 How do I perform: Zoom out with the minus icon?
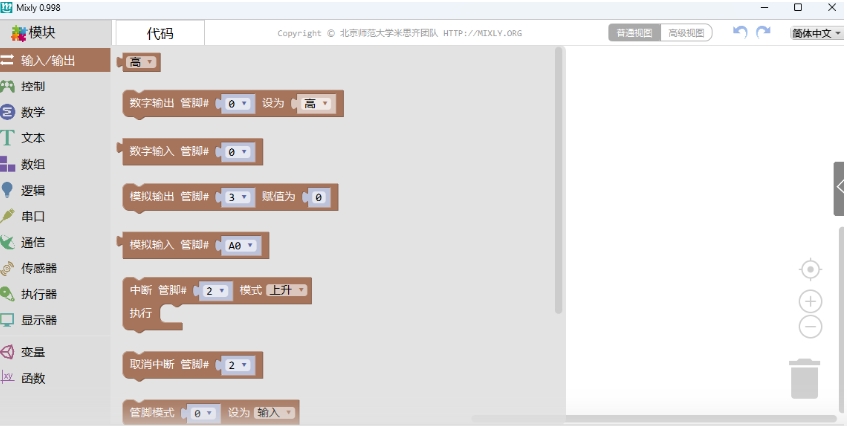pyautogui.click(x=810, y=327)
